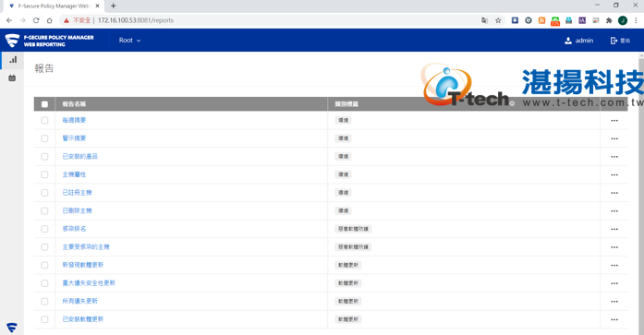Click the admin user icon
This screenshot has height=335, width=644.
(x=568, y=41)
